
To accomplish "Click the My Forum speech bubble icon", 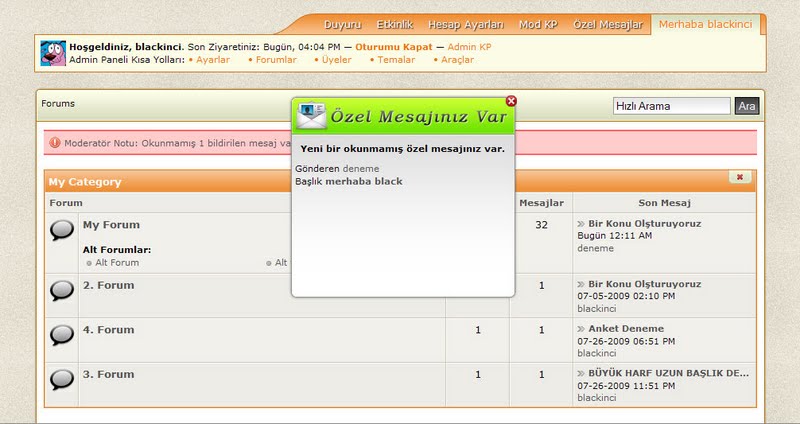I will 62,231.
